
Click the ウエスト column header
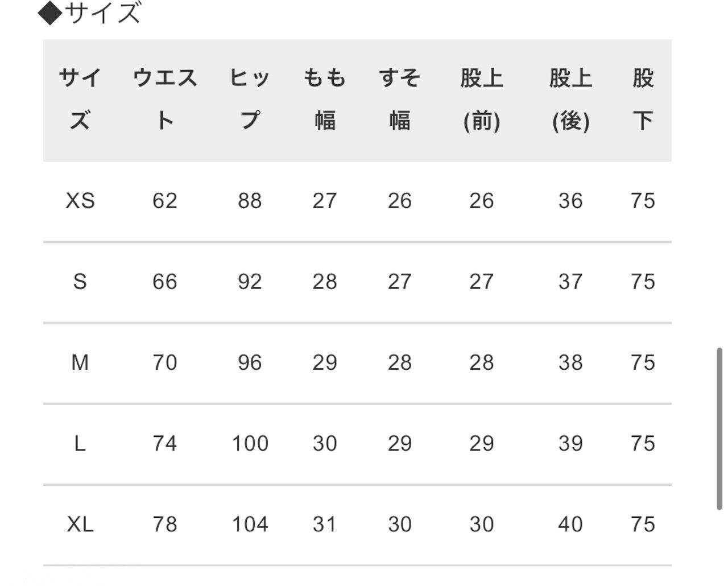165,99
